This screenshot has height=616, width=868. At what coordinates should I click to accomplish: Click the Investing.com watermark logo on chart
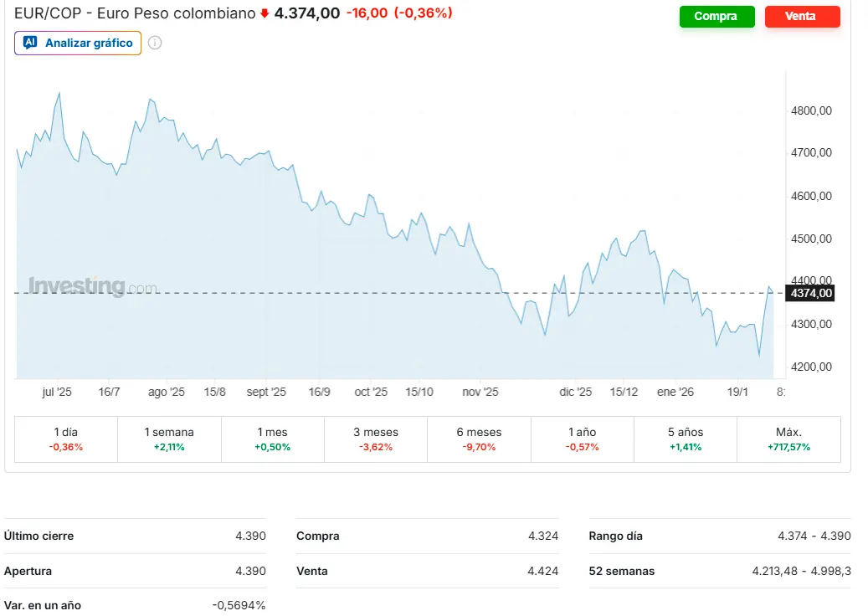click(93, 286)
